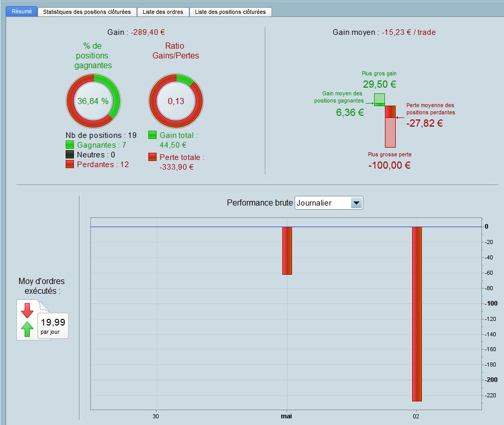Click the green Gain total legend square
The width and height of the screenshot is (504, 425).
point(152,135)
